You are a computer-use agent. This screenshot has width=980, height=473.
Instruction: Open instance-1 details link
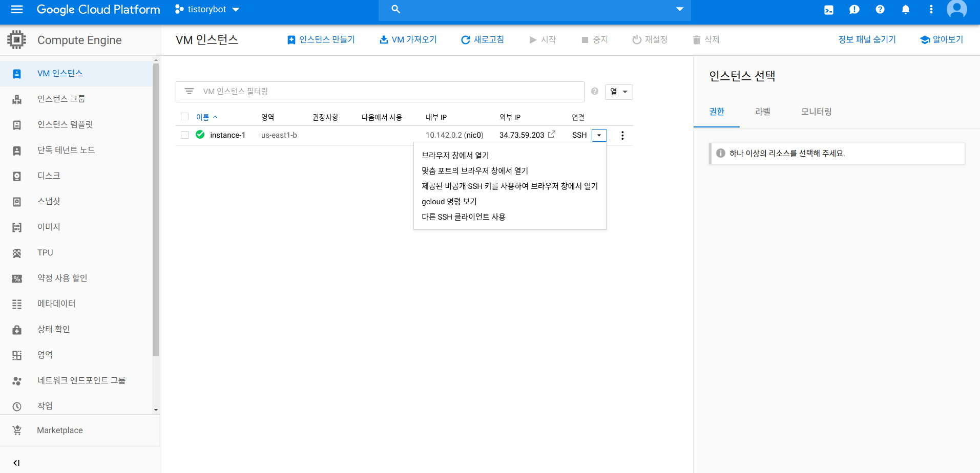227,135
